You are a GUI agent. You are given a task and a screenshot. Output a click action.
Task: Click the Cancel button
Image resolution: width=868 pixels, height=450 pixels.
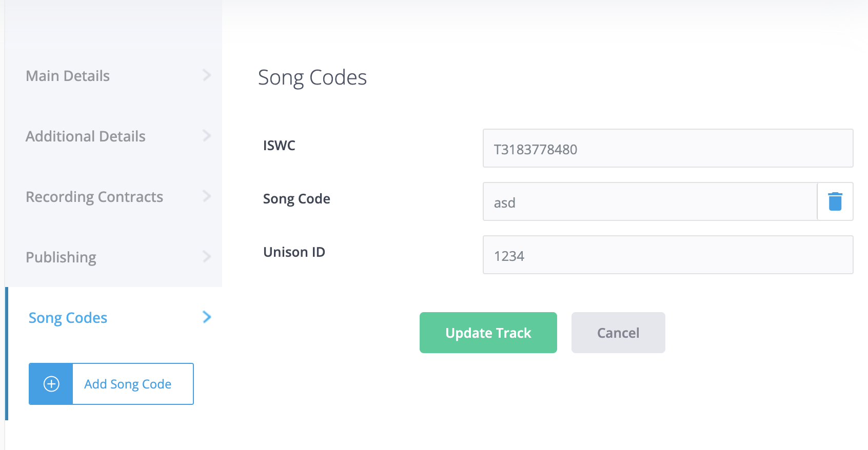618,333
